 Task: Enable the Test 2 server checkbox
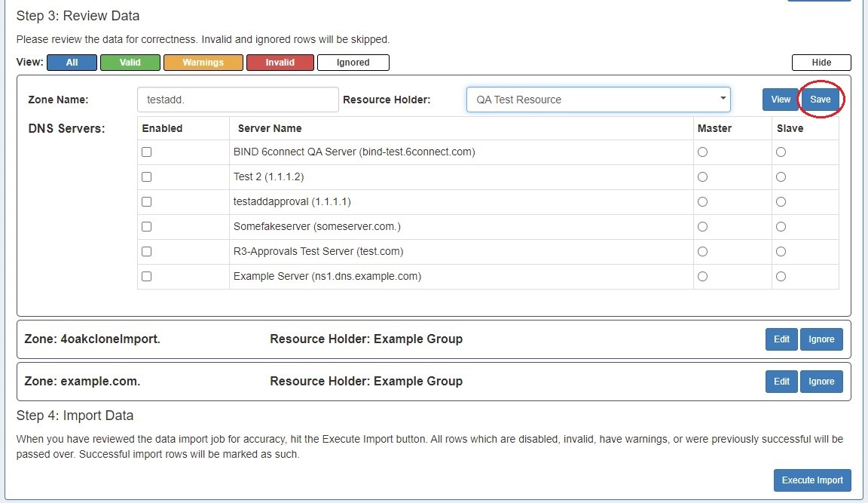147,177
